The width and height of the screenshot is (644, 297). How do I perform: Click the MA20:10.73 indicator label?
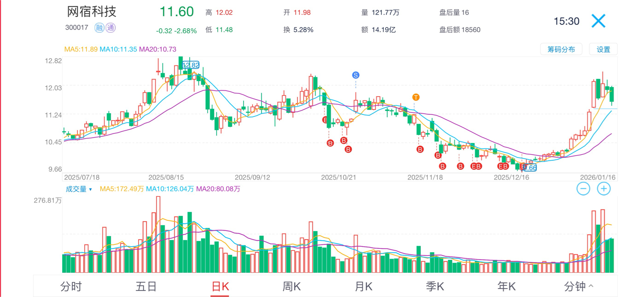[x=157, y=49]
